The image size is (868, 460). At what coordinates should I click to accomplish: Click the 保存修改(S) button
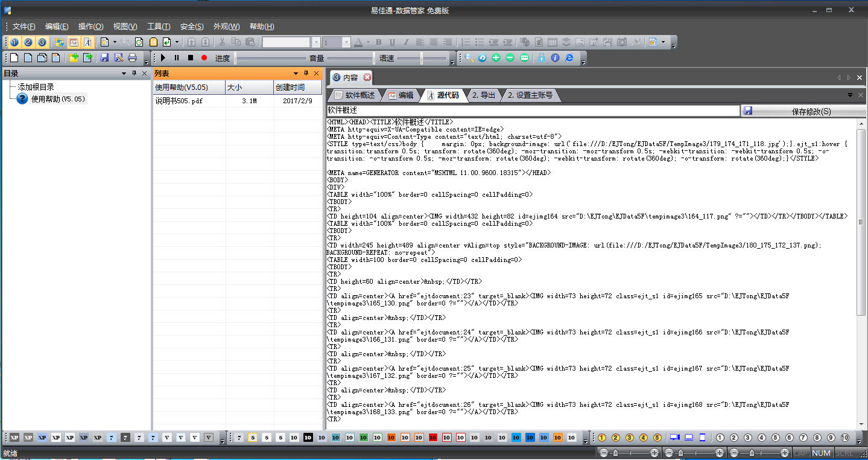pos(803,111)
